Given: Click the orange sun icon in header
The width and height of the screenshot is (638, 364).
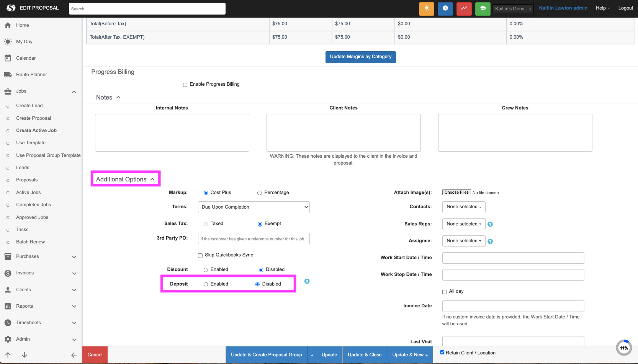Looking at the screenshot, I should (426, 8).
